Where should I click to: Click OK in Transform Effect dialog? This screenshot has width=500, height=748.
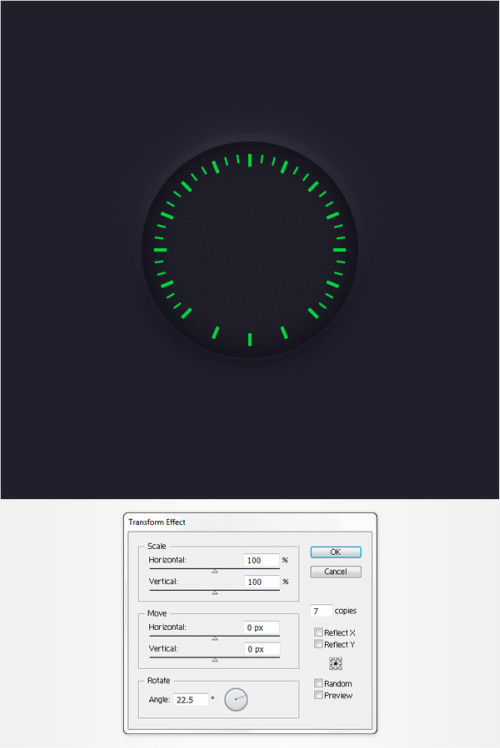(335, 552)
